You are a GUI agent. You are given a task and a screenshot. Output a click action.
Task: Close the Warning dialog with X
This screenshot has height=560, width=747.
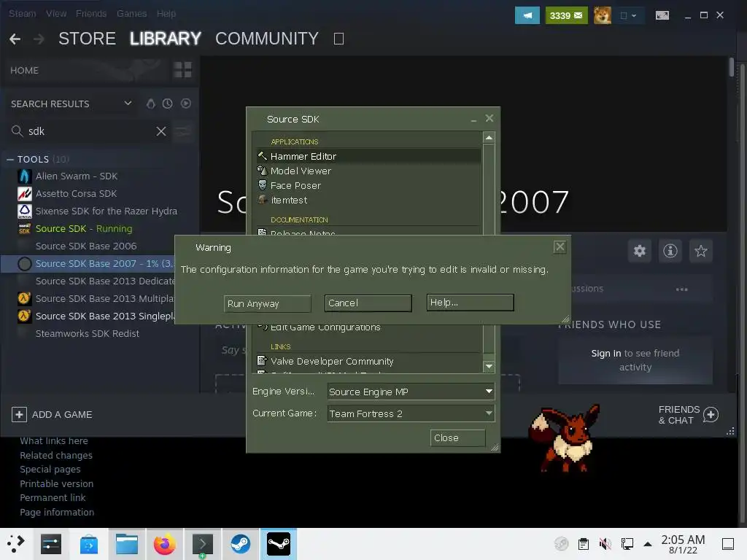coord(560,246)
